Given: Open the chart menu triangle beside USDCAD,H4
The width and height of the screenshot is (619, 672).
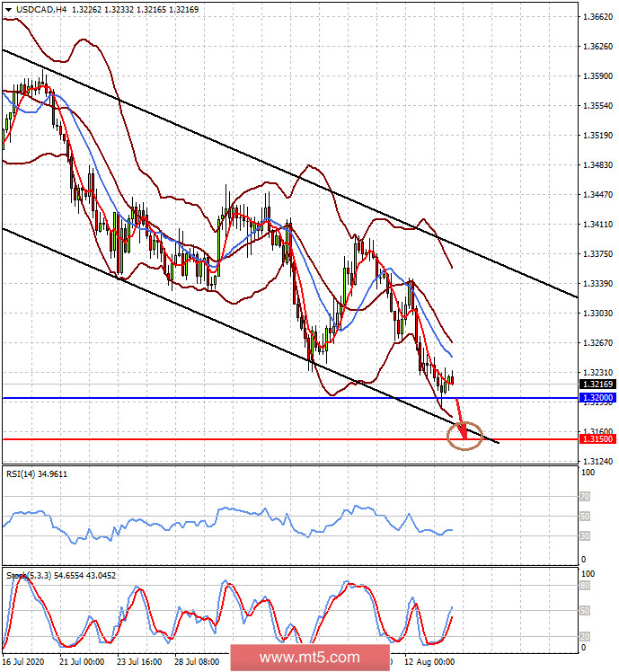Looking at the screenshot, I should [8, 9].
